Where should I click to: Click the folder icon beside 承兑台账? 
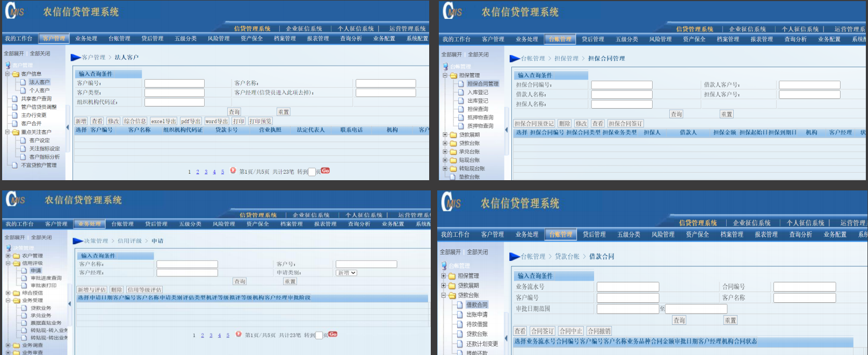click(453, 152)
